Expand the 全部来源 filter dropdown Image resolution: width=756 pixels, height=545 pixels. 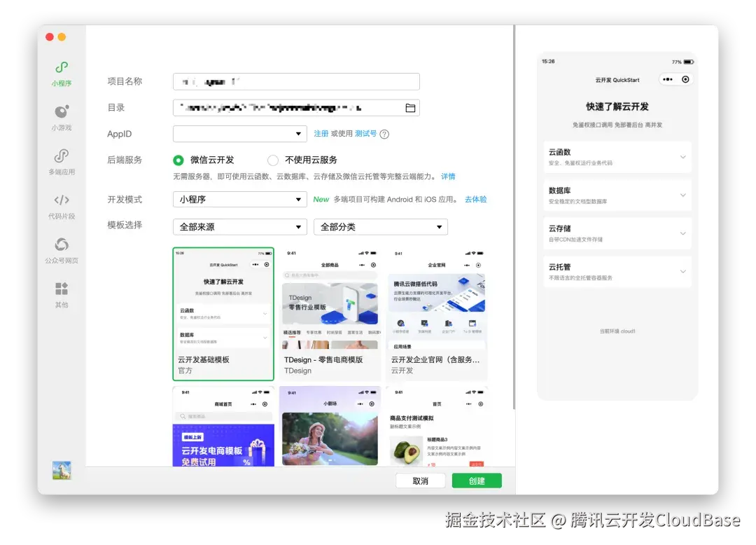pos(239,227)
